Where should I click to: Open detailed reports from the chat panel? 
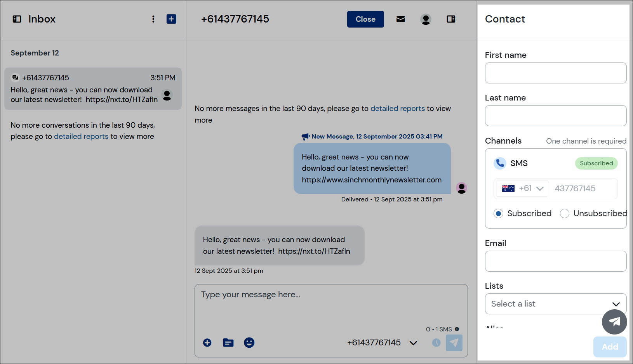coord(397,108)
